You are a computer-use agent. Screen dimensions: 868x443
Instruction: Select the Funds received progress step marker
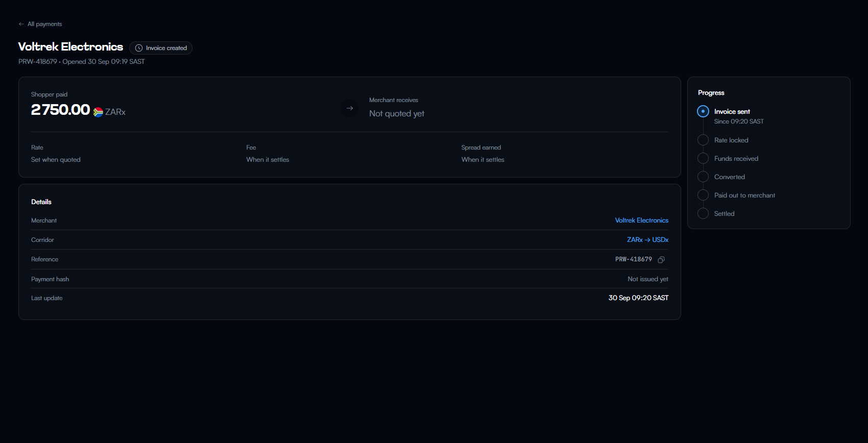pyautogui.click(x=703, y=158)
